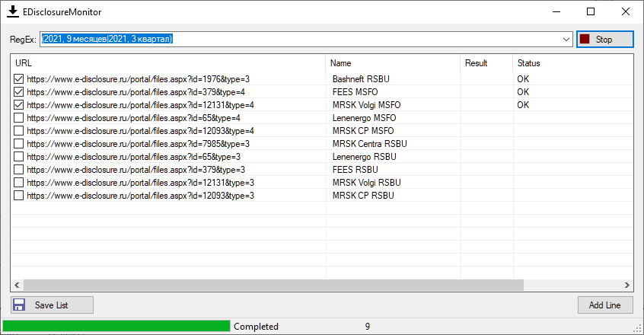Select the URL with id=7985&type=3
The height and width of the screenshot is (335, 644).
(138, 144)
